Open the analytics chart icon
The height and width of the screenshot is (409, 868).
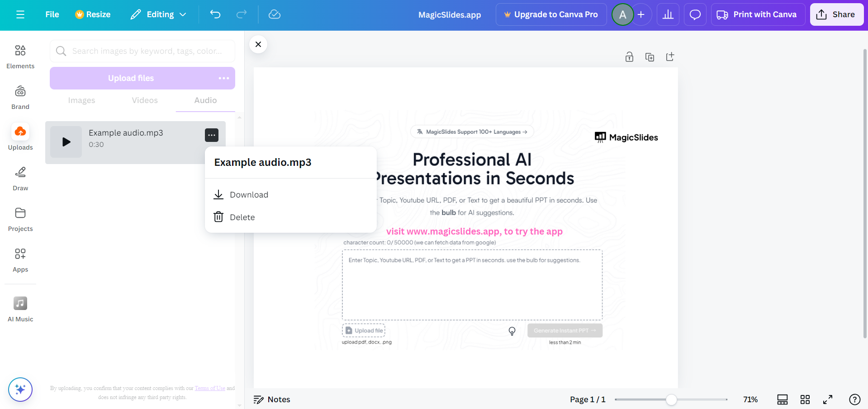point(668,14)
